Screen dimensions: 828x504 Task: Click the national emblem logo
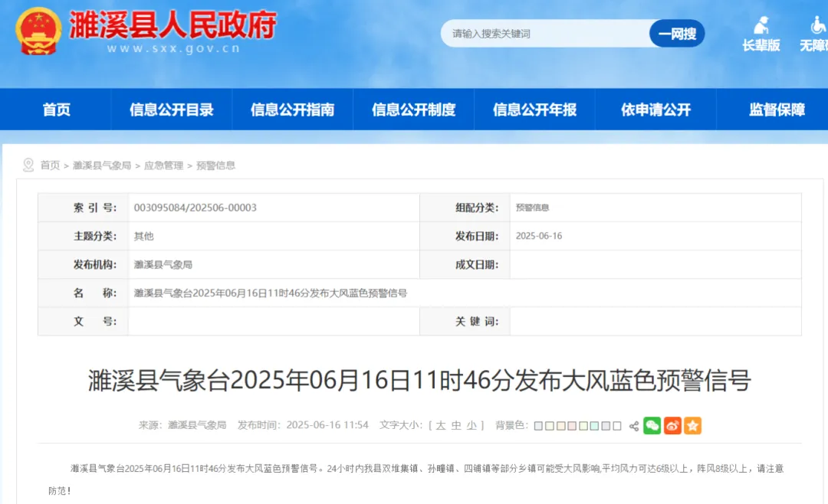(x=38, y=31)
